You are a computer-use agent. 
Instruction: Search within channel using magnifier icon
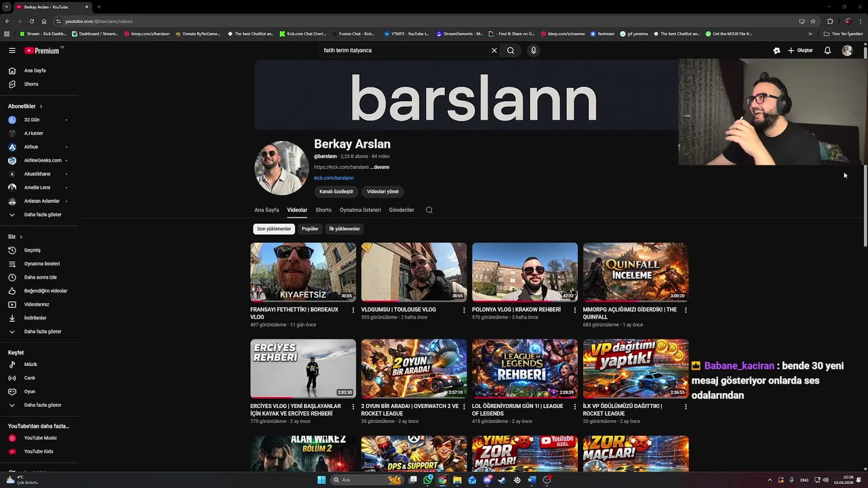point(429,210)
